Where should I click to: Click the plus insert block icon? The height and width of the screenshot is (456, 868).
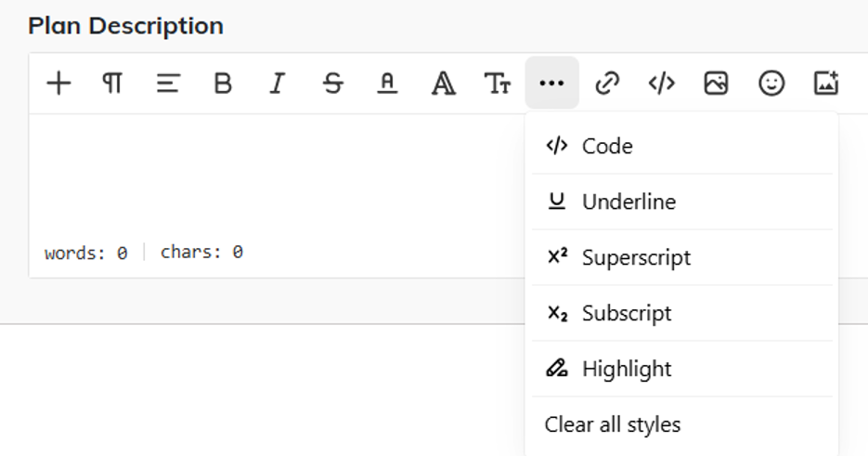coord(58,84)
